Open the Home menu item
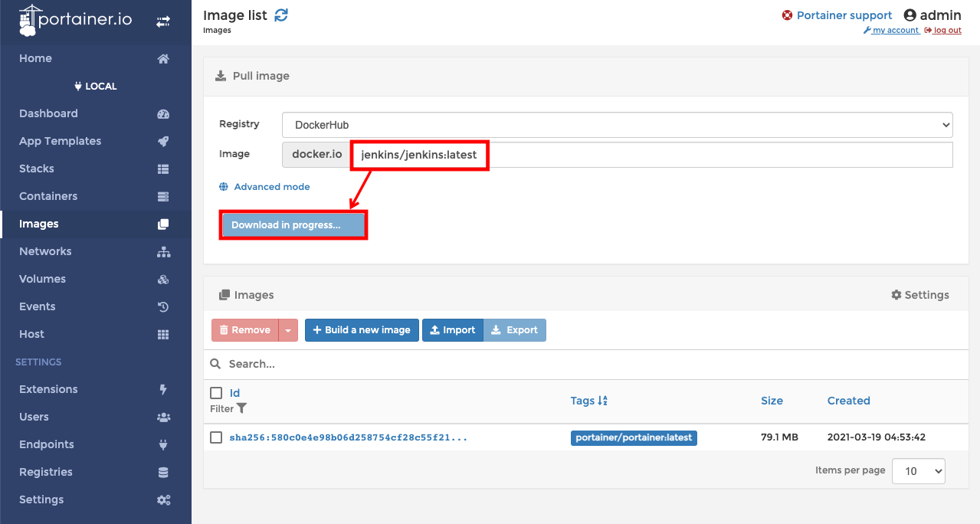Viewport: 980px width, 524px height. point(35,58)
